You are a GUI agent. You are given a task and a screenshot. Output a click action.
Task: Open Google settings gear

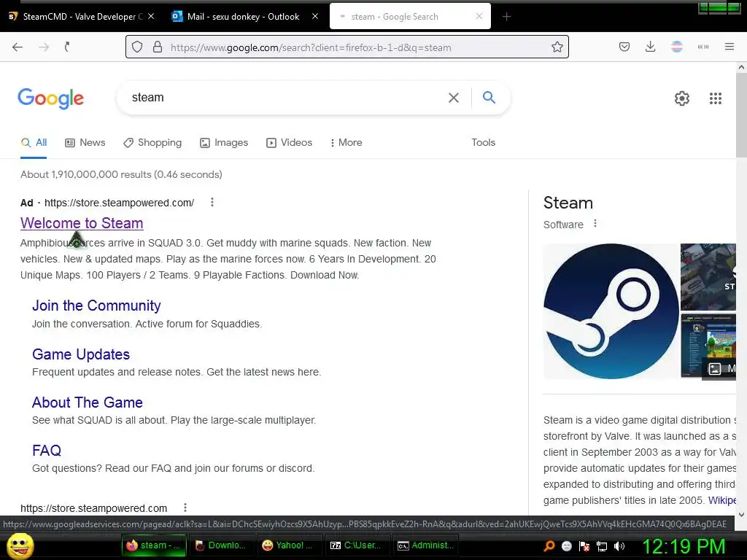(x=682, y=98)
